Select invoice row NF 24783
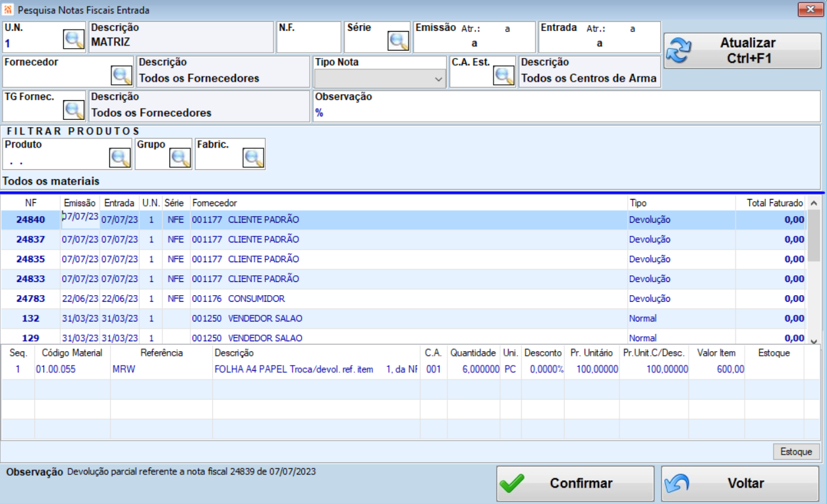The width and height of the screenshot is (827, 504). [x=404, y=299]
